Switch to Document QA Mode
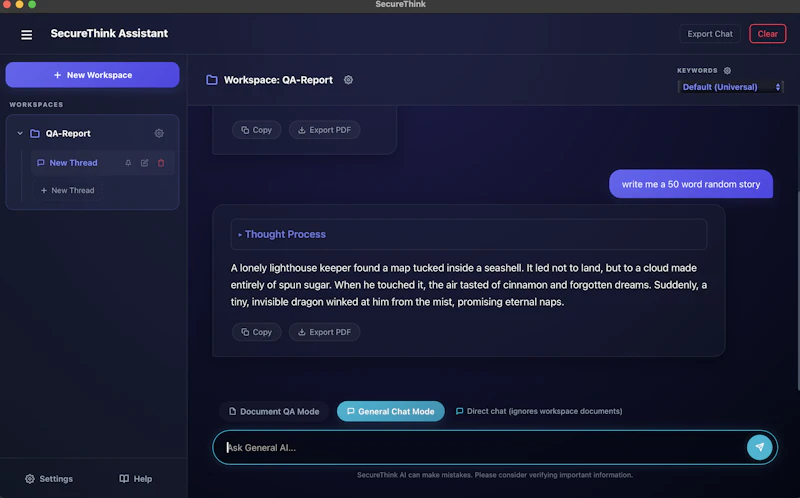Screen dimensions: 800x498 pyautogui.click(x=274, y=411)
